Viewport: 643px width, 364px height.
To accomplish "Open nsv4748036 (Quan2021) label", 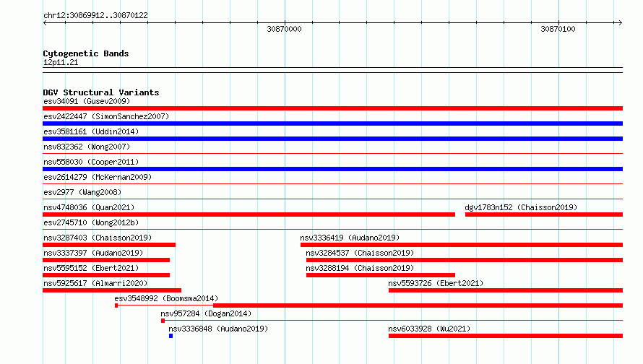I will click(89, 207).
